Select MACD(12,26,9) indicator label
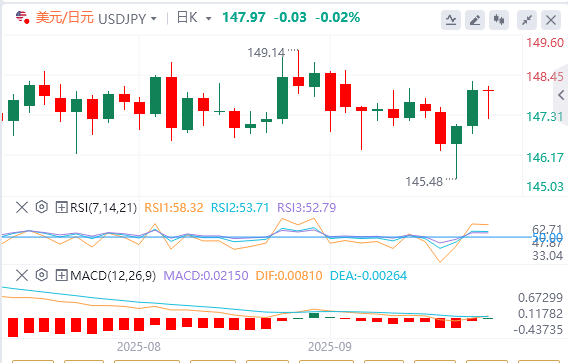 click(113, 276)
